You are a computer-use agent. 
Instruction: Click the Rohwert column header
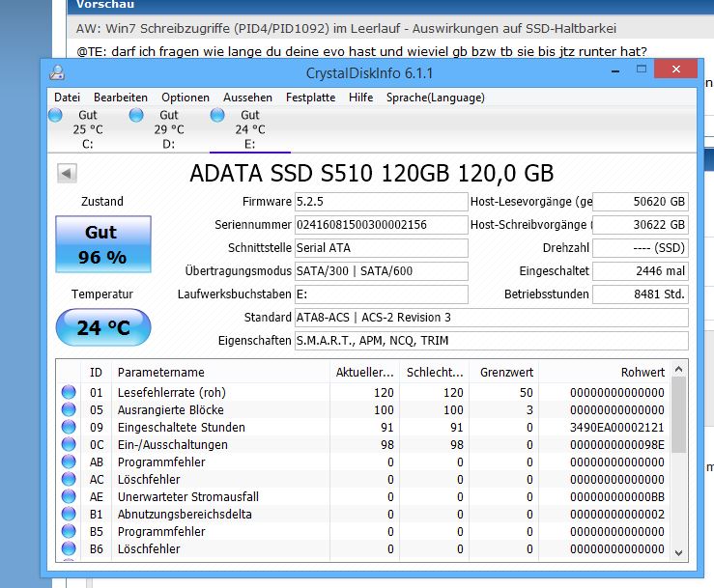pyautogui.click(x=604, y=373)
